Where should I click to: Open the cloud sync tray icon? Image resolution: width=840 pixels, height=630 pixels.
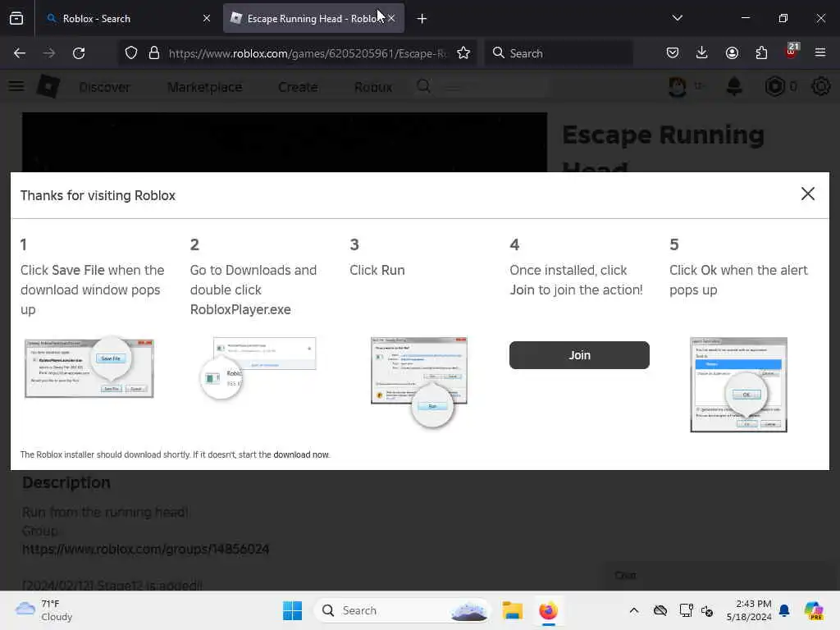(x=660, y=610)
